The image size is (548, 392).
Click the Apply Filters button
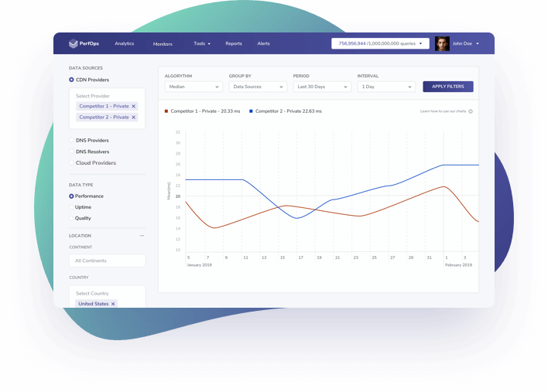[x=448, y=87]
